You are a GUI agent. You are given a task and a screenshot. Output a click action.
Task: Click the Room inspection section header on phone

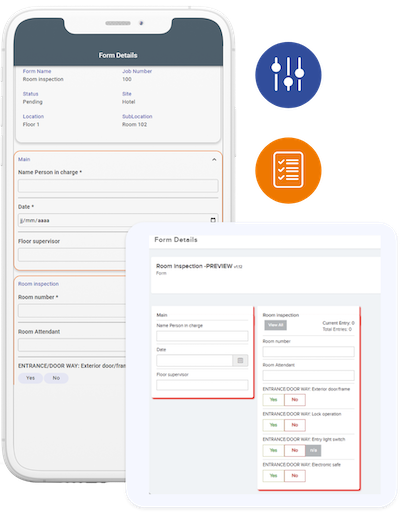click(x=38, y=284)
